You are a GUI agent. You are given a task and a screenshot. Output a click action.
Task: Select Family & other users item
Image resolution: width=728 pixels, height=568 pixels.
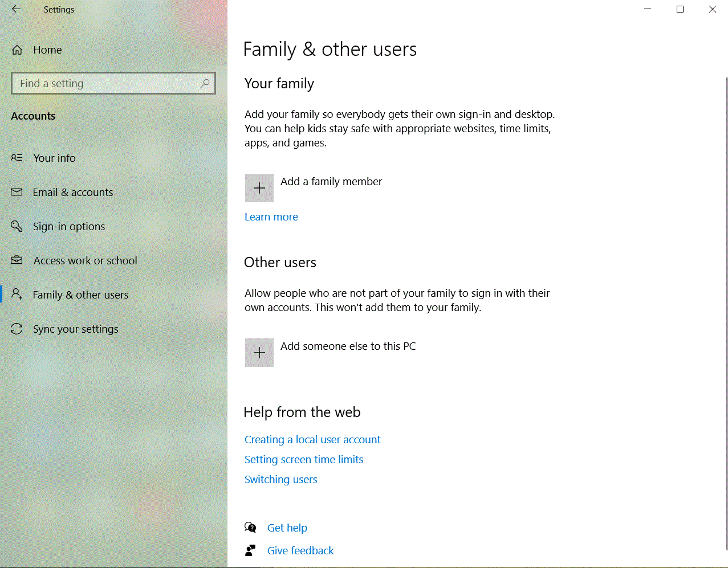[114, 295]
